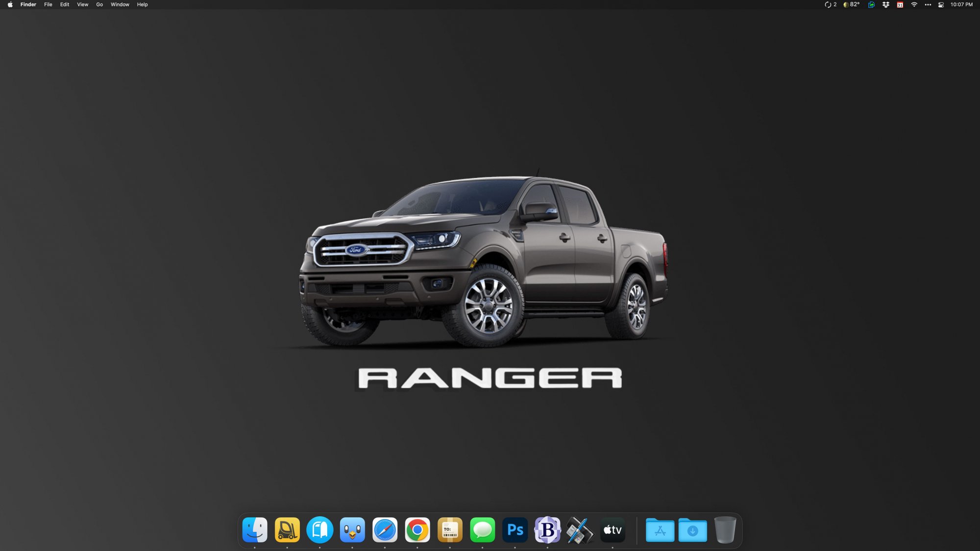The image size is (980, 551).
Task: Open Finder from the Dock
Action: click(x=255, y=530)
